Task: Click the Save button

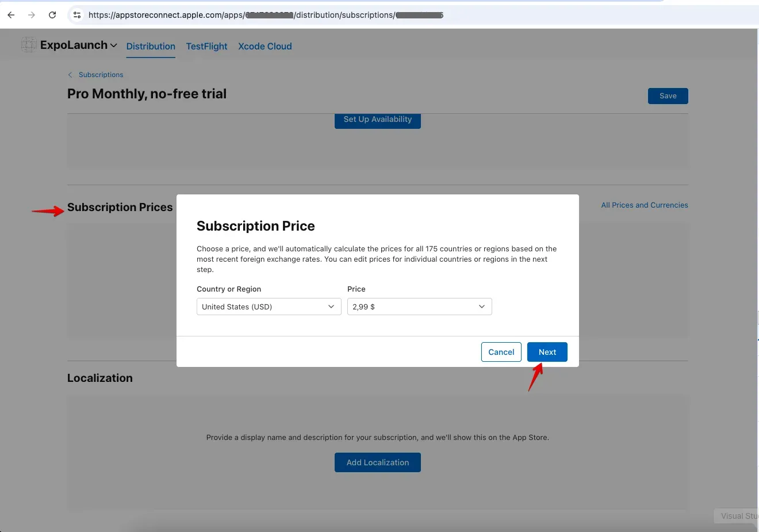Action: (x=668, y=96)
